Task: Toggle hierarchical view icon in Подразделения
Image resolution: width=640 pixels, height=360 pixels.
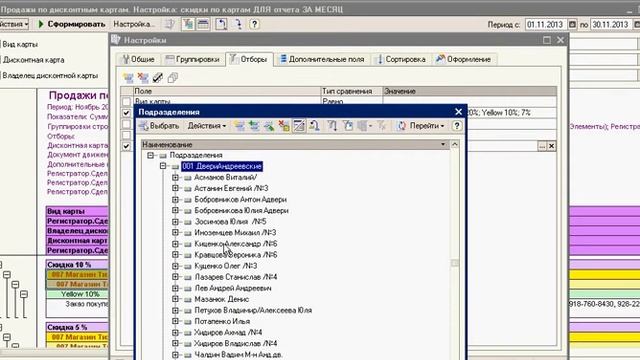Action: 299,126
